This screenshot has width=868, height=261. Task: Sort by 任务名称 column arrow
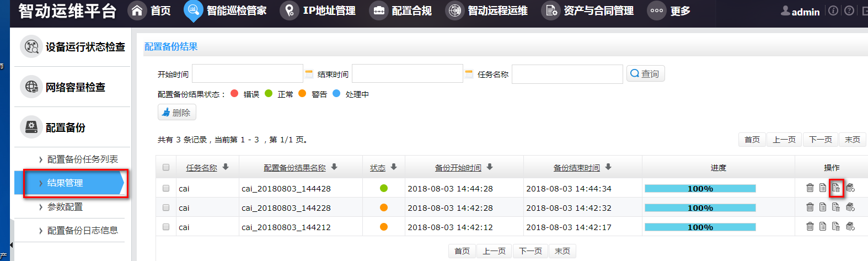click(226, 167)
